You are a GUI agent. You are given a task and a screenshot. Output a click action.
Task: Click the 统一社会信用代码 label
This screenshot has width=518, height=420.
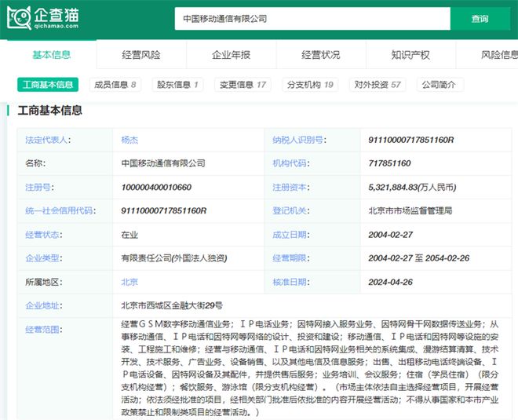(60, 210)
